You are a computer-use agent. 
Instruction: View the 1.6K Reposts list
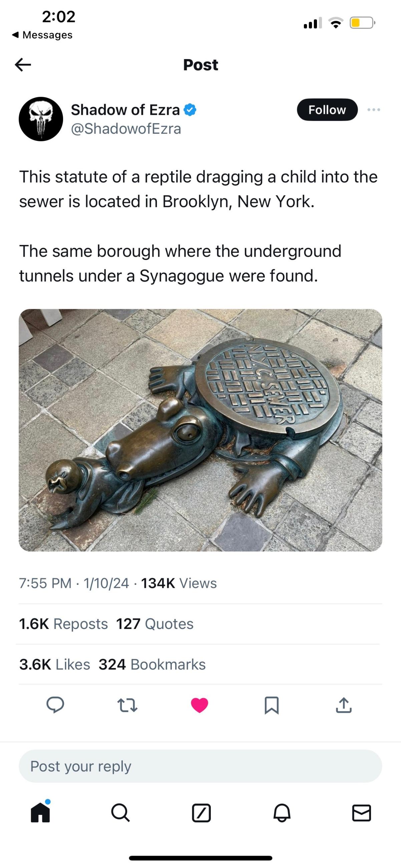[x=63, y=624]
